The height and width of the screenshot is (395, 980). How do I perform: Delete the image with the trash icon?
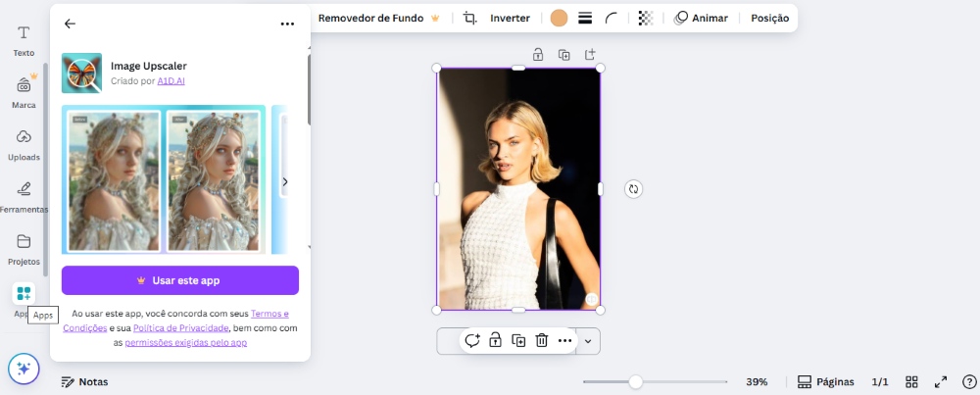541,341
